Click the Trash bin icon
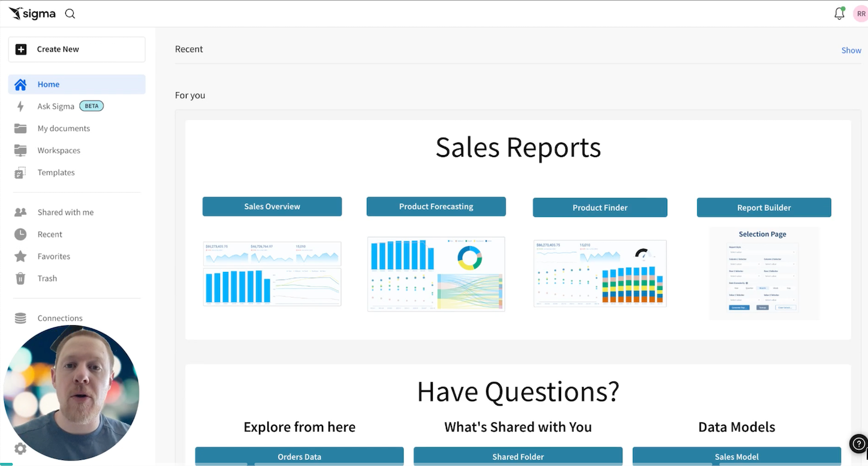Screen dimensions: 868x466 pyautogui.click(x=20, y=279)
